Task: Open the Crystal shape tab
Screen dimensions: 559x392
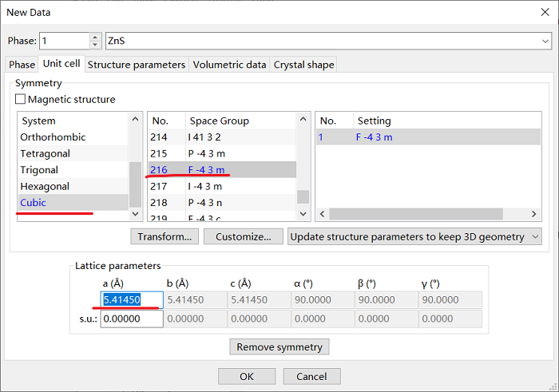Action: coord(303,65)
